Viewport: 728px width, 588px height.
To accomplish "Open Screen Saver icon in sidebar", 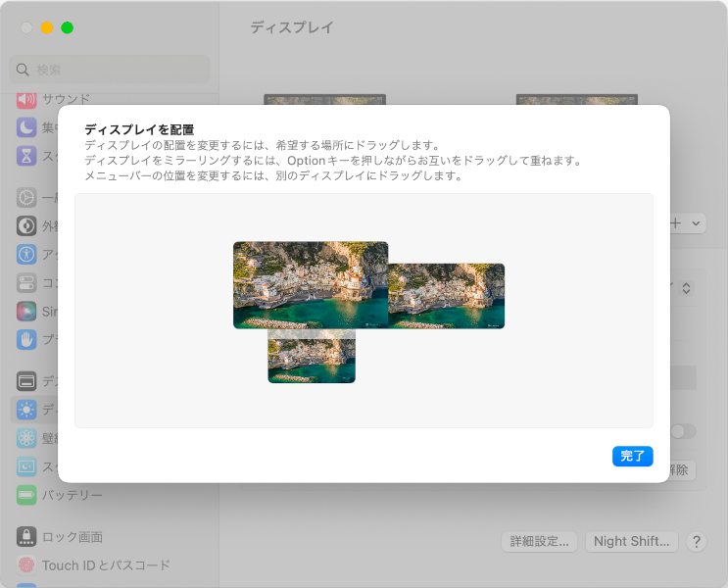I will click(26, 466).
